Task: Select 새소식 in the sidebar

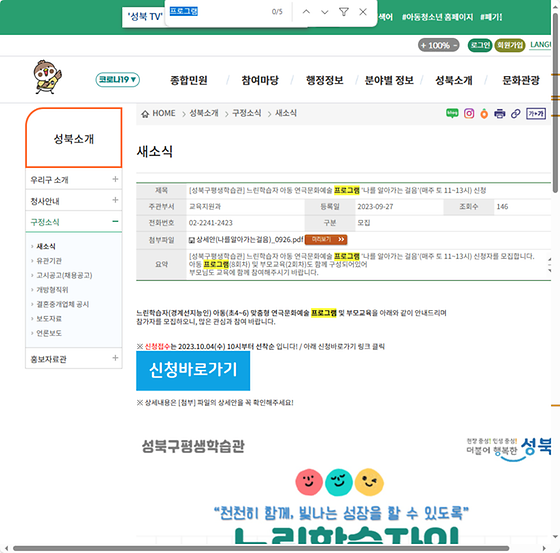Action: pyautogui.click(x=46, y=246)
